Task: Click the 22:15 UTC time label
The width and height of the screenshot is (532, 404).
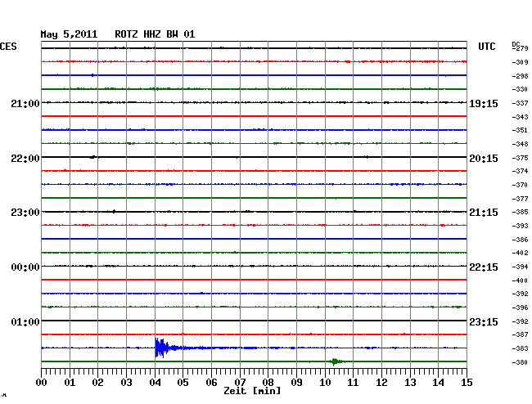Action: tap(484, 267)
